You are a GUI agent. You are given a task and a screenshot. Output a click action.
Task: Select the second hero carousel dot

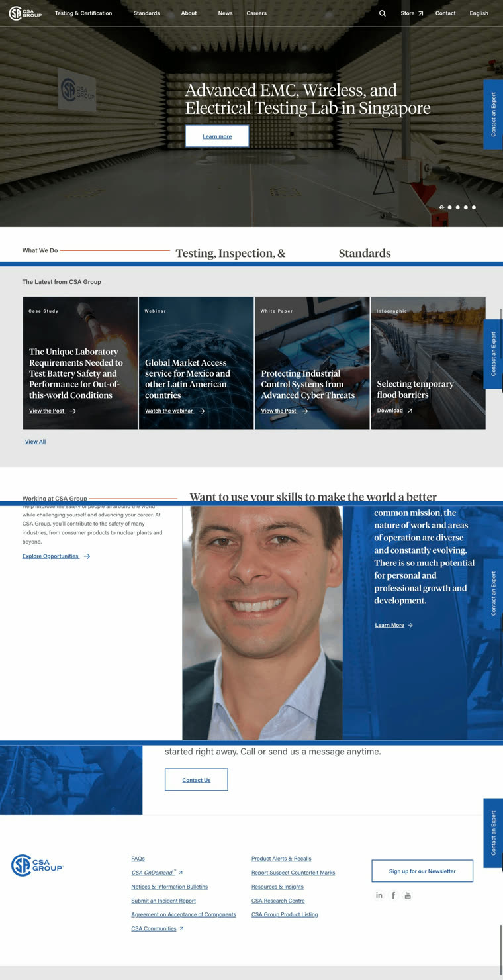(x=450, y=207)
